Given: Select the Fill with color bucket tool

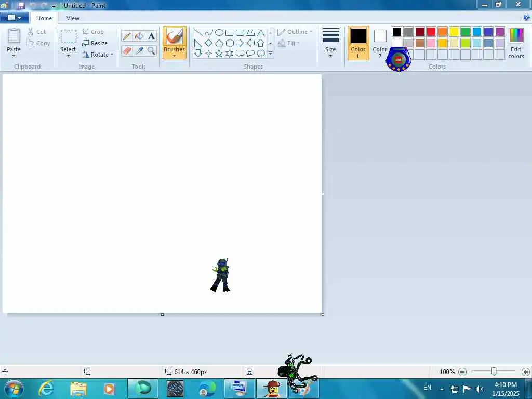Looking at the screenshot, I should coord(139,36).
